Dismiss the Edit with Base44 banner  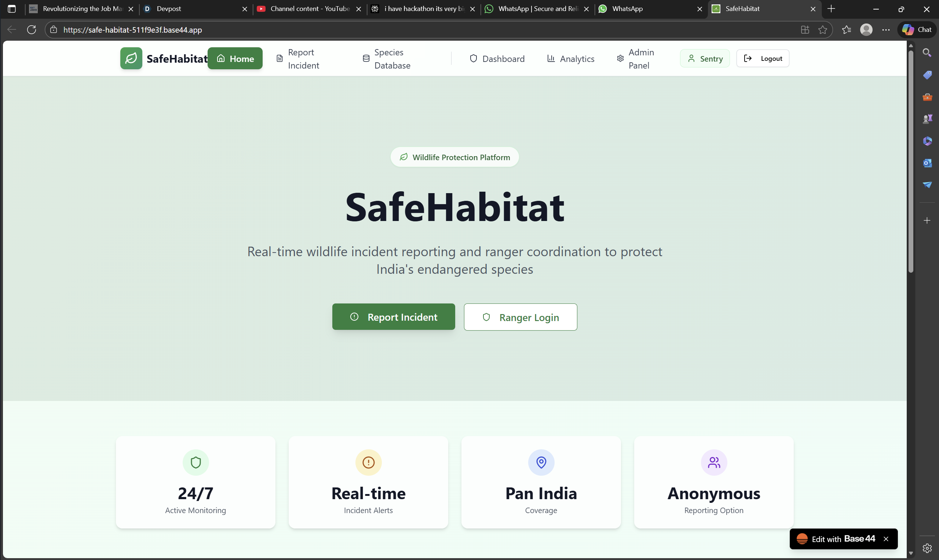pos(886,539)
